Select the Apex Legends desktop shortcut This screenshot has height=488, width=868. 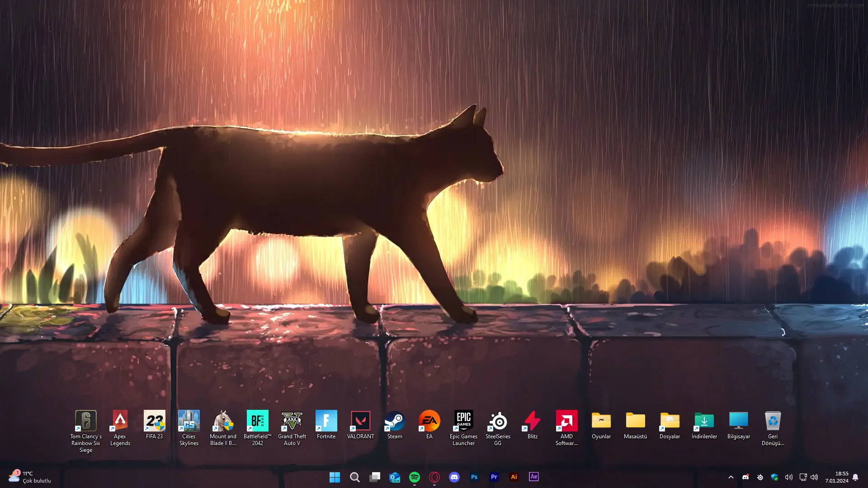pos(120,427)
